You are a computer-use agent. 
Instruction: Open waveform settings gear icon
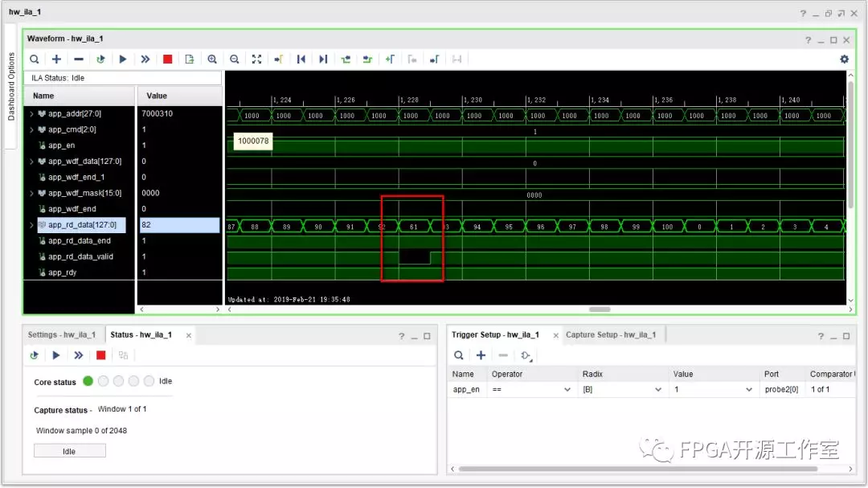click(x=844, y=59)
